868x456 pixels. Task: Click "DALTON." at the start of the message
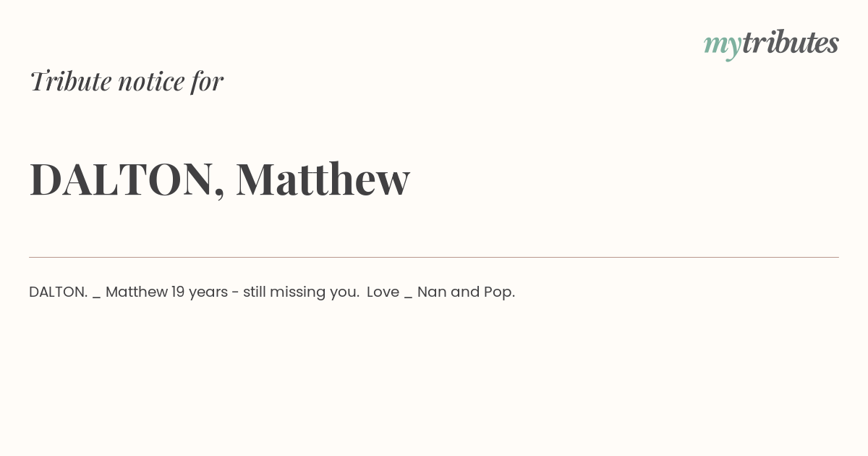58,292
